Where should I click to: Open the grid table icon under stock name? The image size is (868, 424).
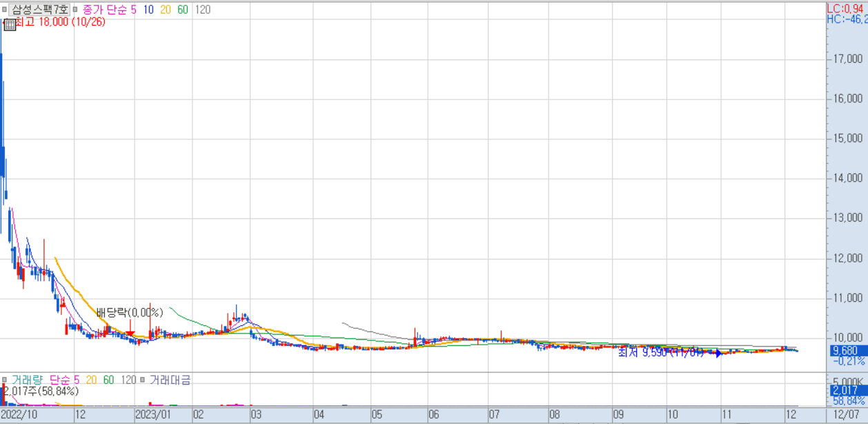tap(10, 25)
